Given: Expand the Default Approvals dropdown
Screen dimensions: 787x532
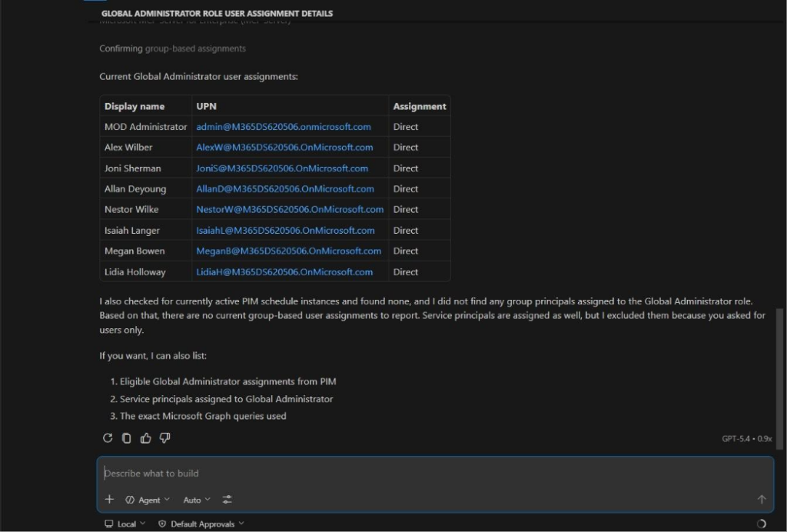Looking at the screenshot, I should 201,524.
